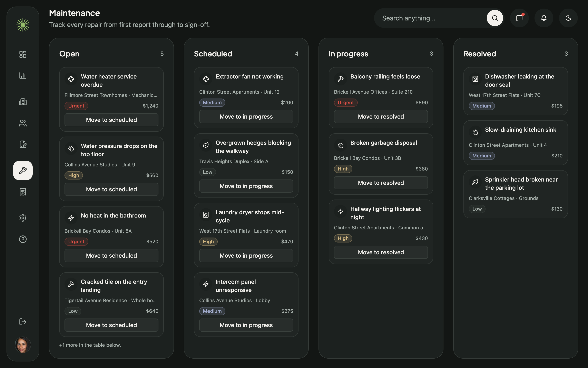Open the help question-mark sidebar icon
The width and height of the screenshot is (588, 368).
coord(23,239)
